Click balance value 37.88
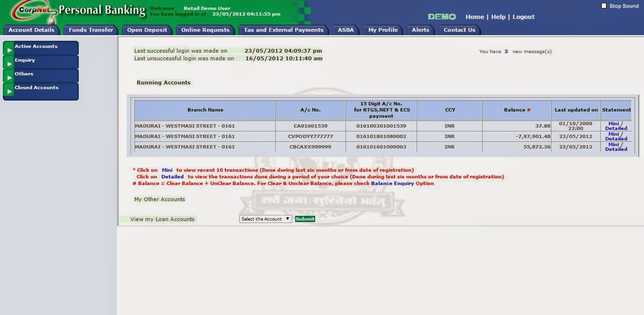Screen dimensions: 644x315 pyautogui.click(x=543, y=126)
